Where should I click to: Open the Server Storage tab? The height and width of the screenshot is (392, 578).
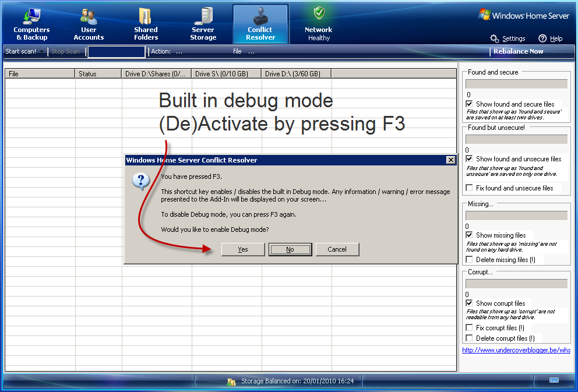203,24
